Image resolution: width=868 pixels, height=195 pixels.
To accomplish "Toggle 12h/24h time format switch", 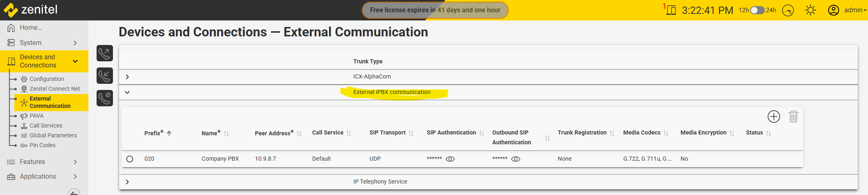I will pos(757,10).
